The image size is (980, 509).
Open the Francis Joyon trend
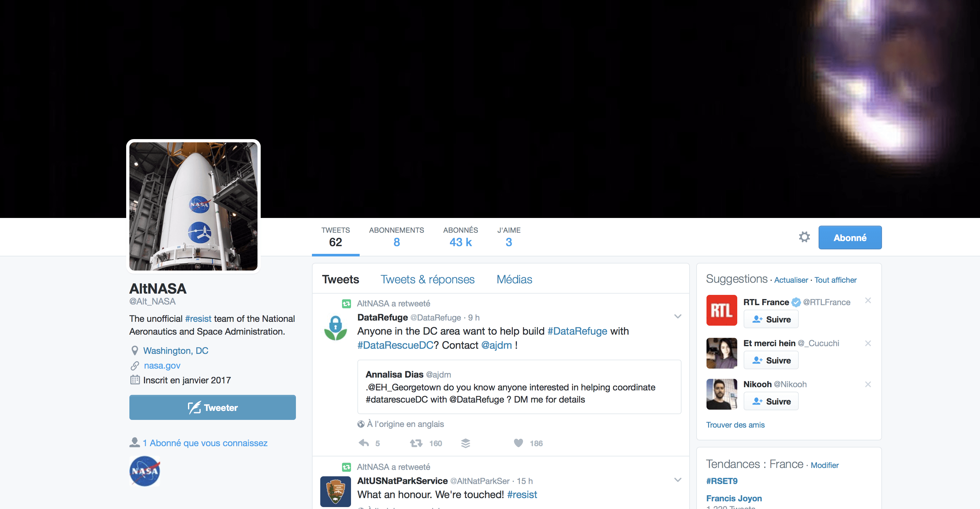tap(734, 498)
